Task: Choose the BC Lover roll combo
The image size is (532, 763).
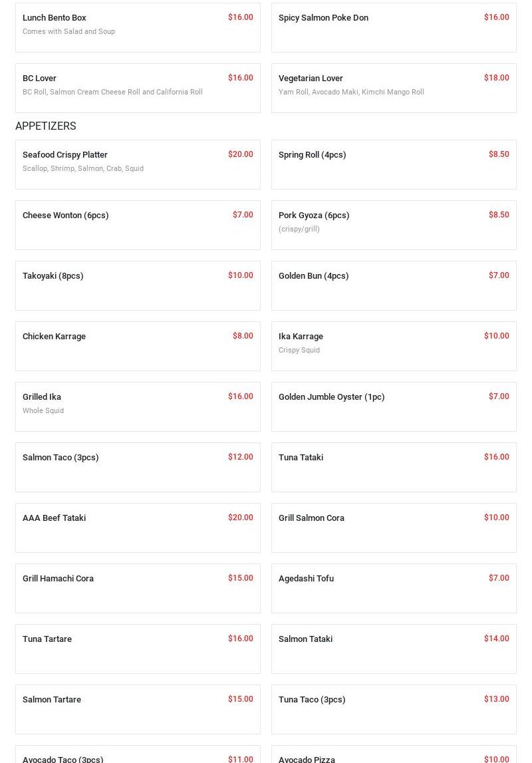Action: [x=138, y=88]
